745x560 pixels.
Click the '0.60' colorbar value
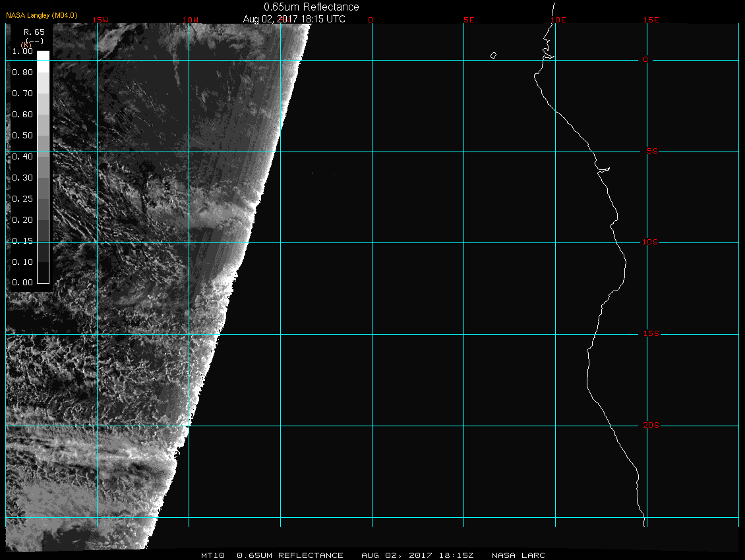22,115
